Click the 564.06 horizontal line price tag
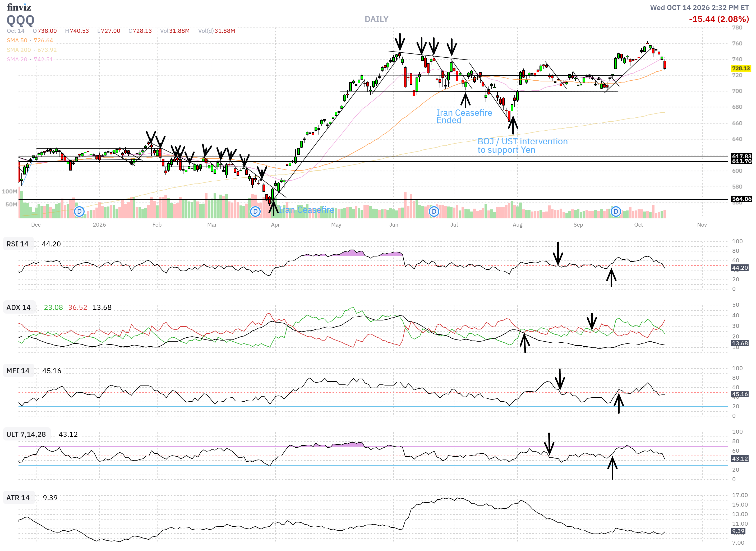 click(x=742, y=199)
